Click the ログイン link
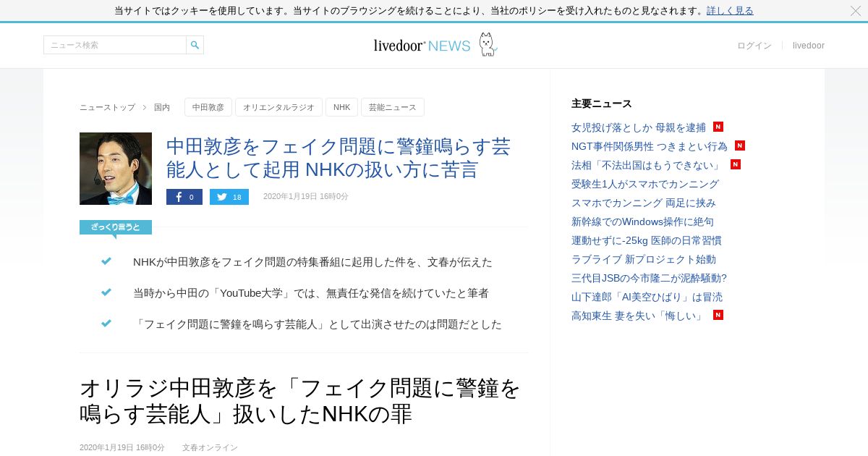Image resolution: width=868 pixels, height=456 pixels. [754, 46]
